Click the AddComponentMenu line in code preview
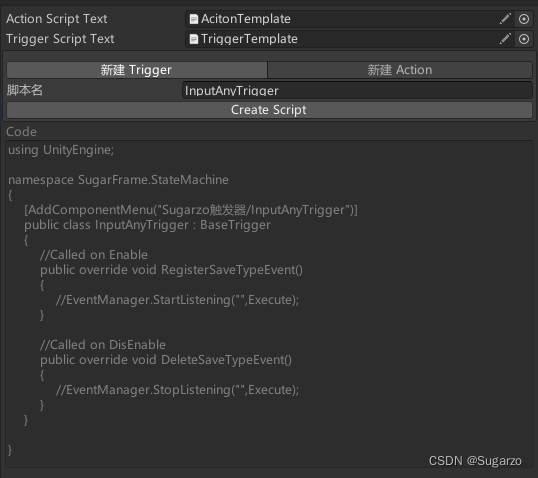The height and width of the screenshot is (478, 538). (191, 210)
